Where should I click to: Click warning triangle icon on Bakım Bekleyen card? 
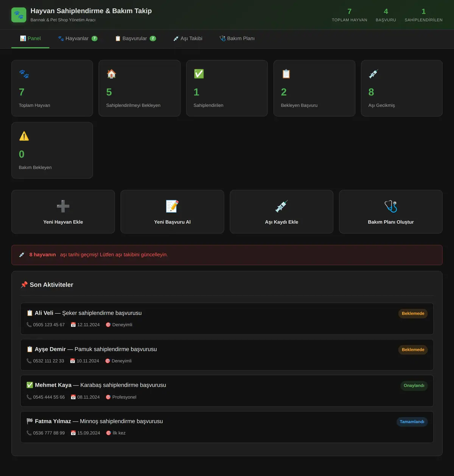24,136
